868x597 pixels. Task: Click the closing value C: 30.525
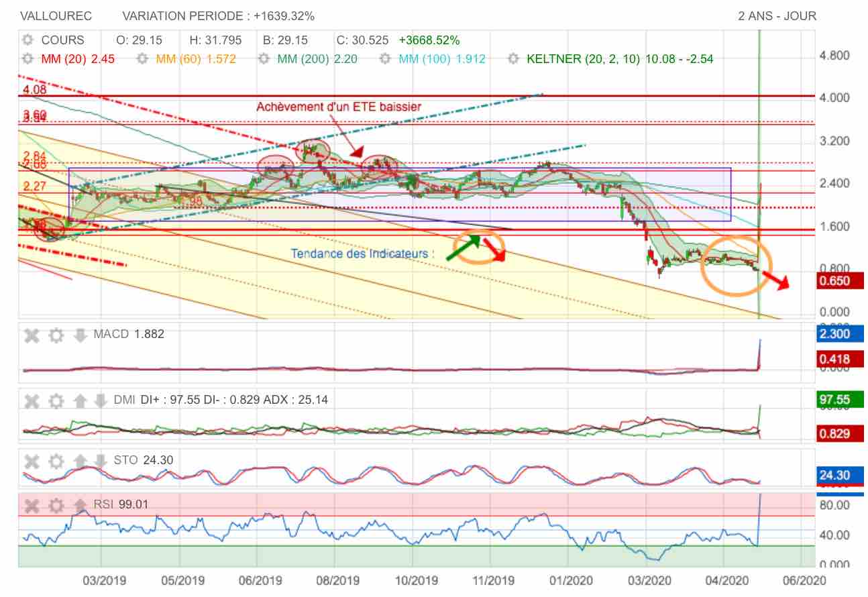(x=364, y=40)
